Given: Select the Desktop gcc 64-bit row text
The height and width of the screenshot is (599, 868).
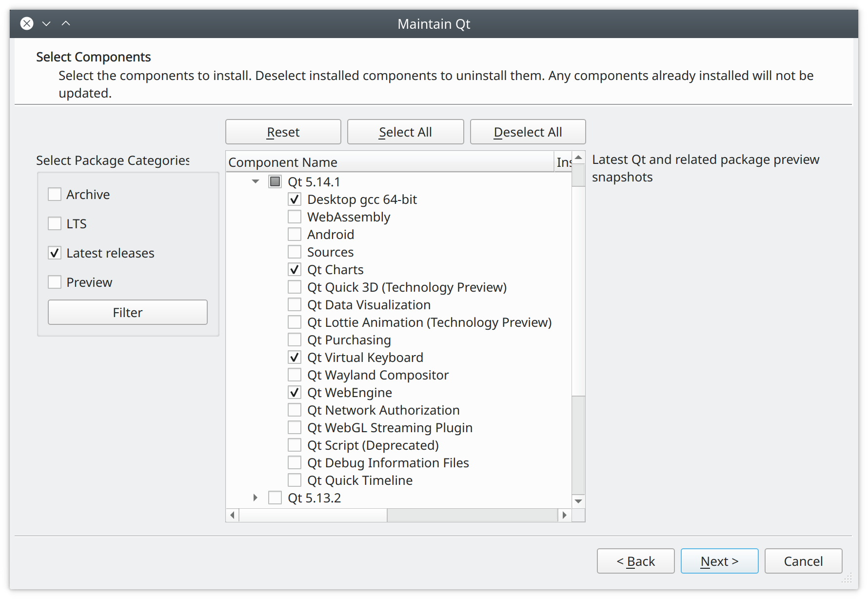Looking at the screenshot, I should [362, 199].
